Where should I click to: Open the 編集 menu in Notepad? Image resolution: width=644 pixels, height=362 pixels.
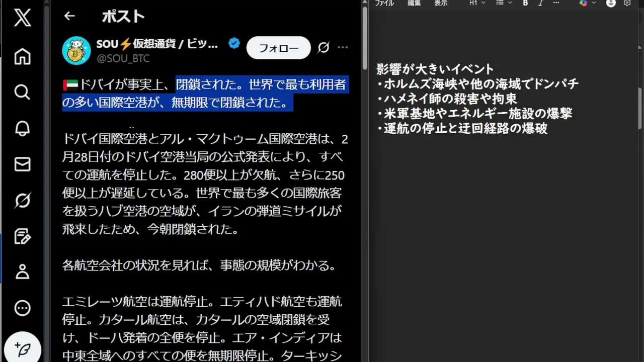click(x=414, y=3)
